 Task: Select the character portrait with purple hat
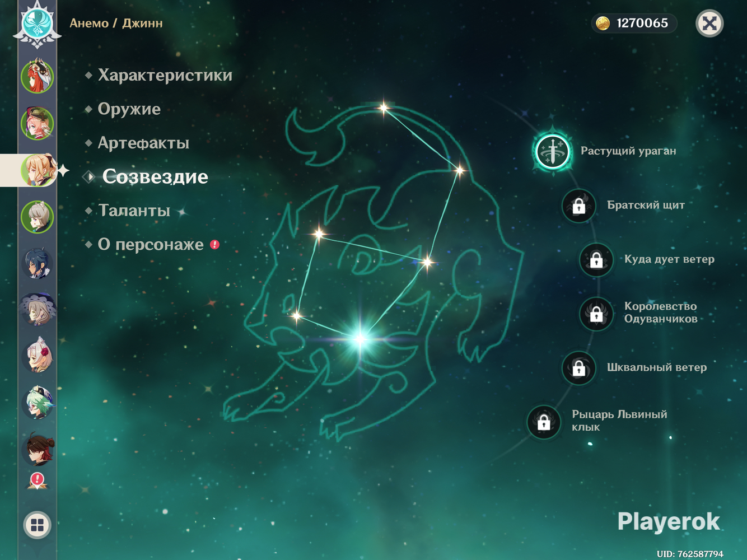37,310
